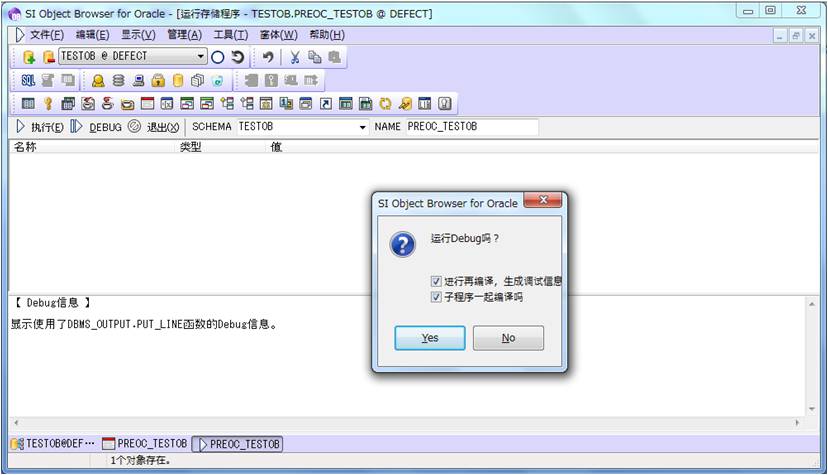
Task: Click the debug pane scroll up arrow
Action: (x=812, y=304)
